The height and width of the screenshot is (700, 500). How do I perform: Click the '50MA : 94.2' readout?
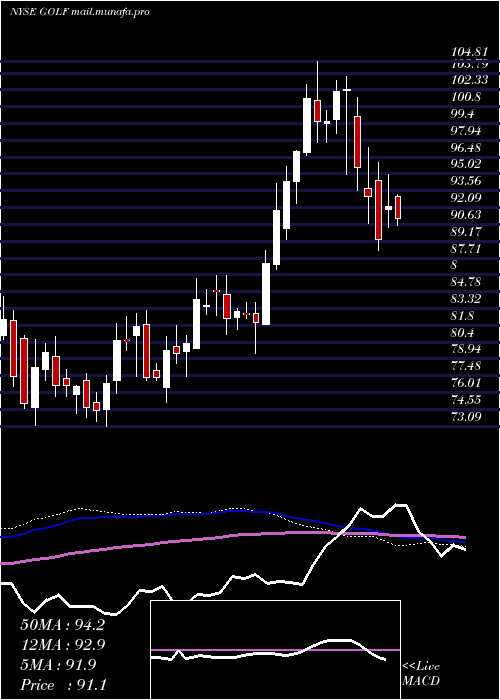pyautogui.click(x=62, y=625)
